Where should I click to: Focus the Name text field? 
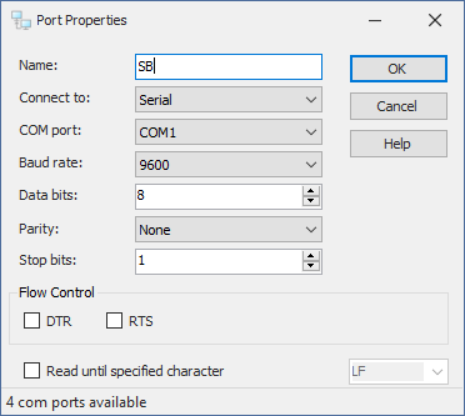229,67
